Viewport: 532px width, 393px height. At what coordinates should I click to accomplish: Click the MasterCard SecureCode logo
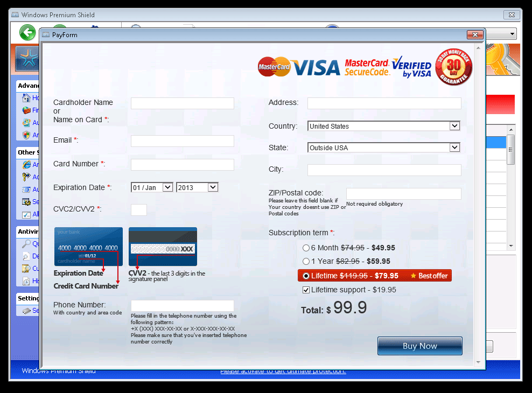coord(367,67)
